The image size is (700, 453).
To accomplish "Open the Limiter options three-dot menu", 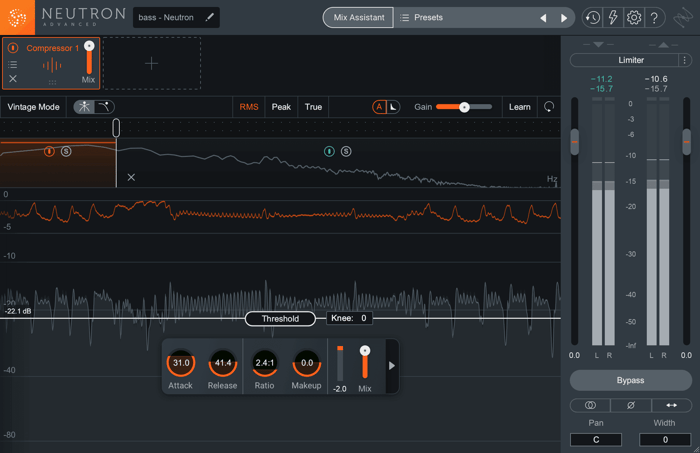I will tap(685, 60).
